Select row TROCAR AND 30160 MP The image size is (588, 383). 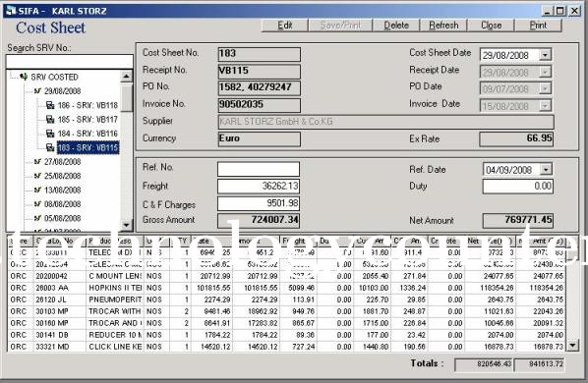click(x=286, y=323)
